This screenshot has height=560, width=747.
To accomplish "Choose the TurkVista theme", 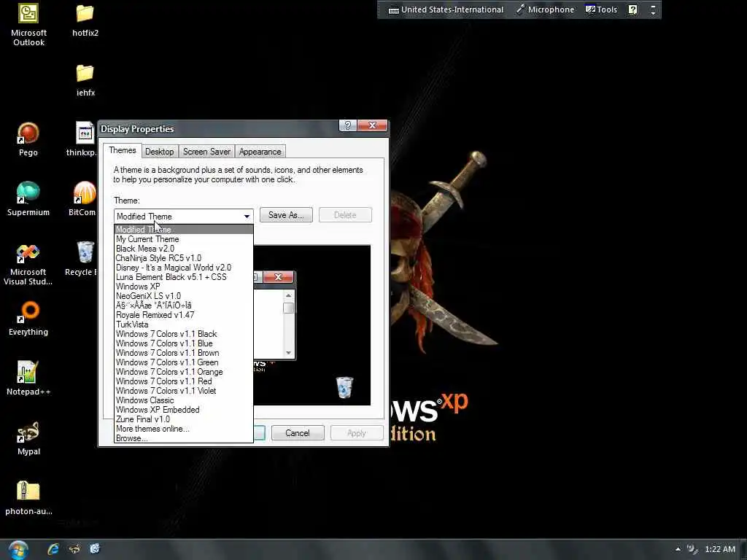I will click(184, 324).
